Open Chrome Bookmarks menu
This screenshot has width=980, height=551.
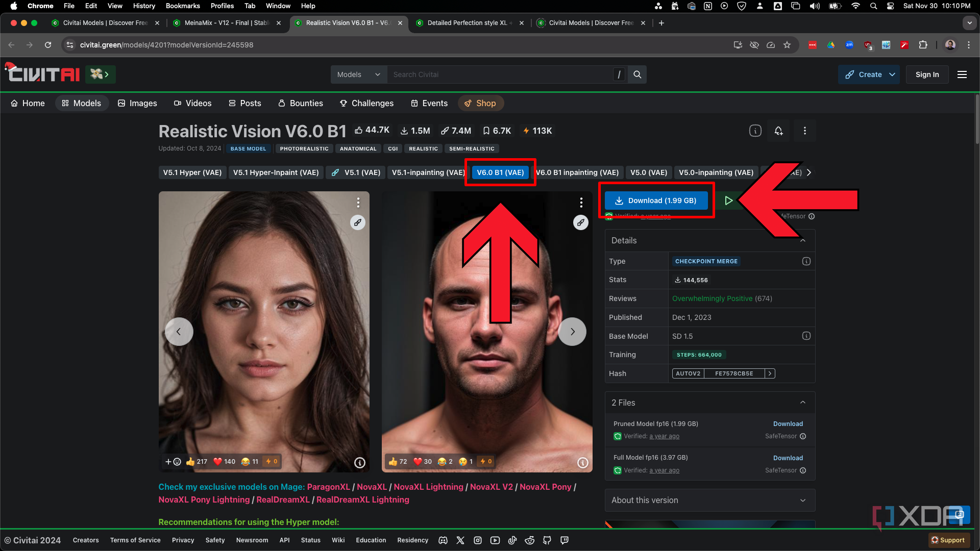183,6
